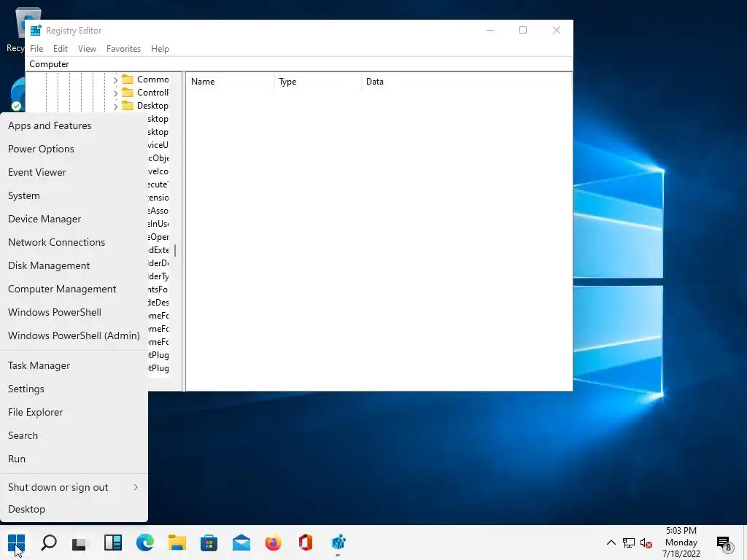The width and height of the screenshot is (747, 560).
Task: Choose Shut down or sign out
Action: pyautogui.click(x=74, y=487)
